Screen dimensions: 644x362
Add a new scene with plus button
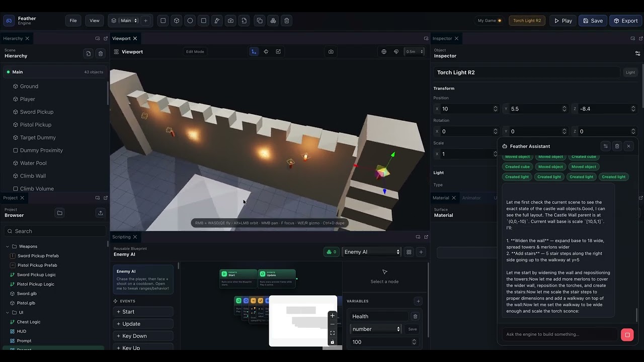146,21
